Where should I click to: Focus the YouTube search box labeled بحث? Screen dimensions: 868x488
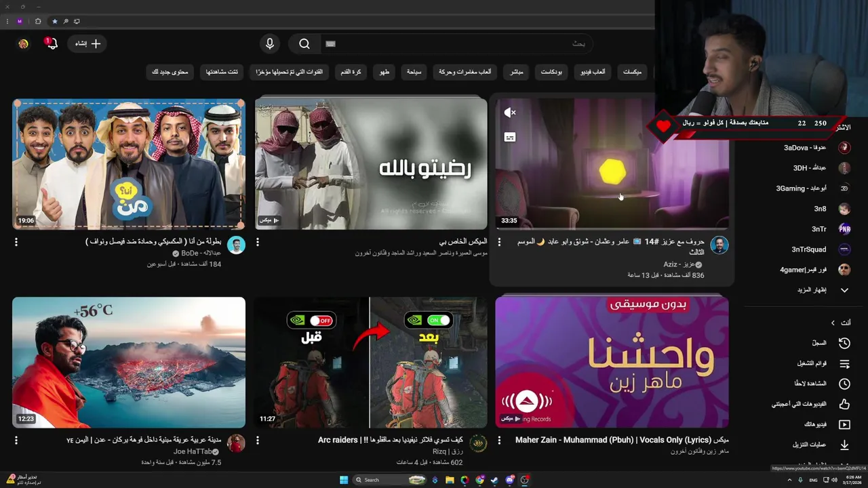(x=457, y=43)
